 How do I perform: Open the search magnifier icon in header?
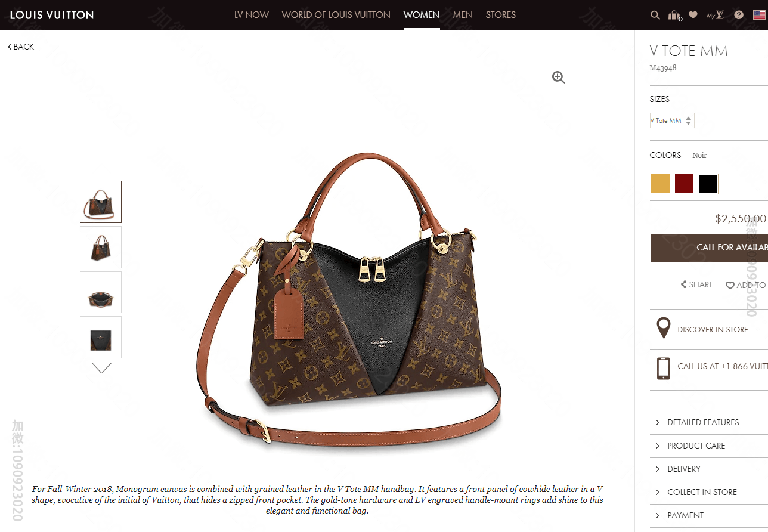tap(655, 15)
